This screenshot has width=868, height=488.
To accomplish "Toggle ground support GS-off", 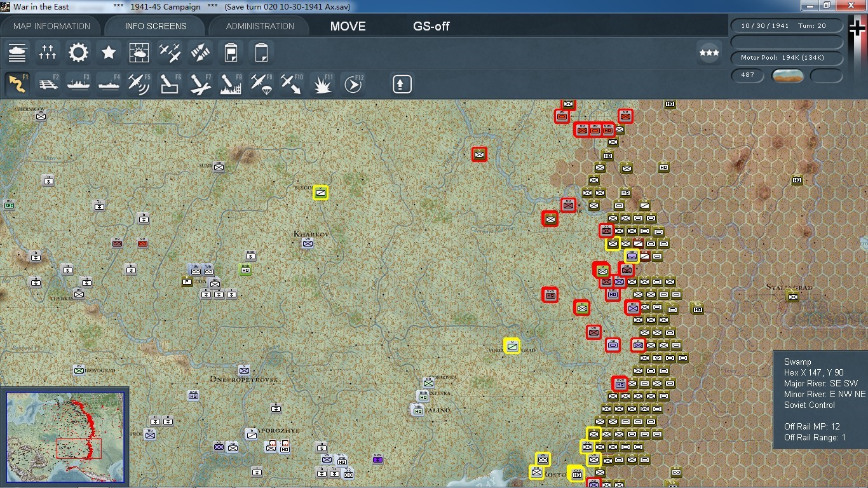I will [x=431, y=27].
